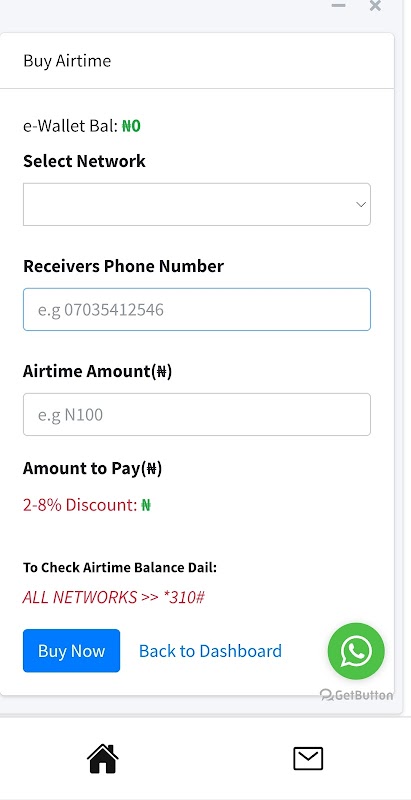Open the WhatsApp chat bubble
This screenshot has height=800, width=411.
[x=356, y=651]
